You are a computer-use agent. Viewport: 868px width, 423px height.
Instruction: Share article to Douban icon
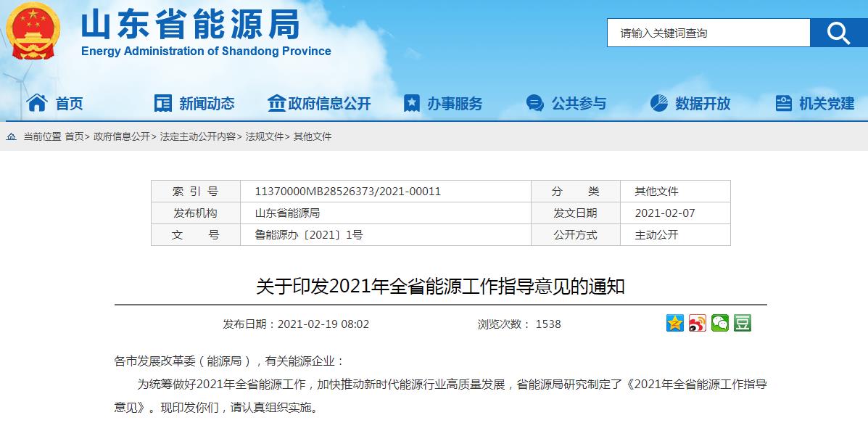click(742, 323)
